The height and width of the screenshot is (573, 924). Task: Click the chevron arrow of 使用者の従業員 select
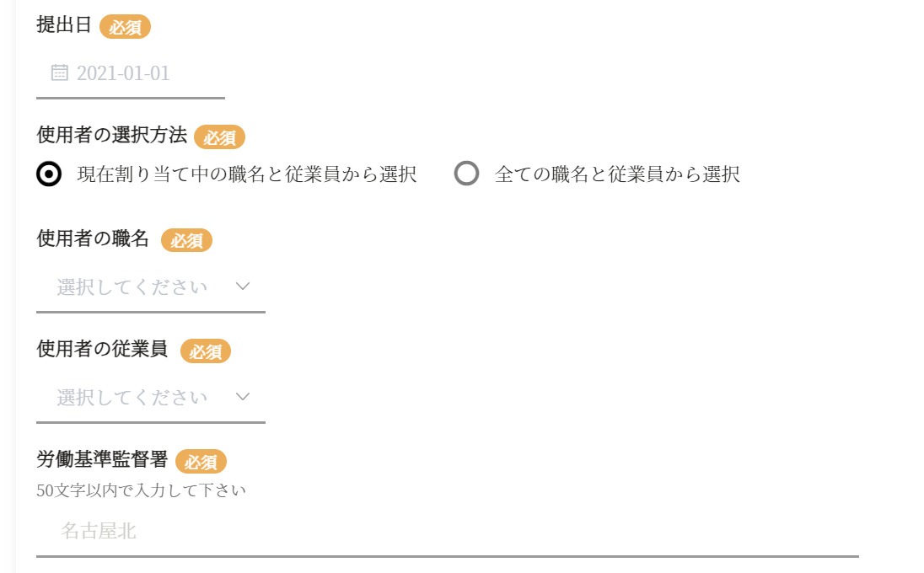pos(243,397)
